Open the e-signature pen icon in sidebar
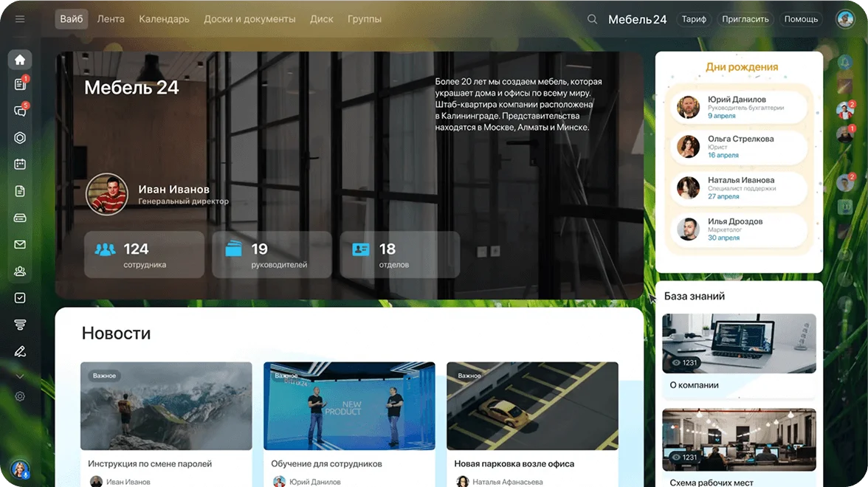 click(20, 351)
